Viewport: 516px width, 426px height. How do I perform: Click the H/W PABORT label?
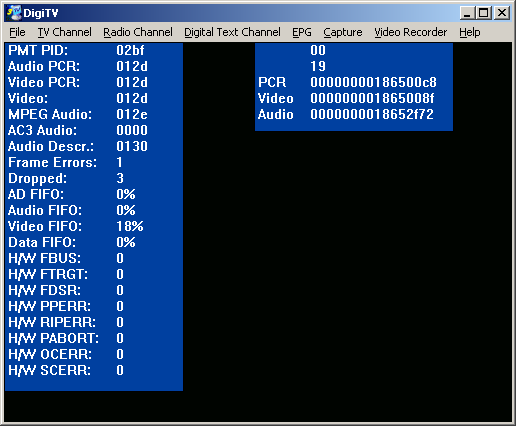[53, 338]
